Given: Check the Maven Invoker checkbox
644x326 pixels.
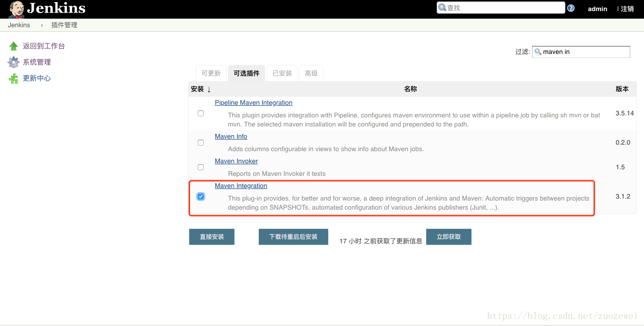Looking at the screenshot, I should click(201, 167).
